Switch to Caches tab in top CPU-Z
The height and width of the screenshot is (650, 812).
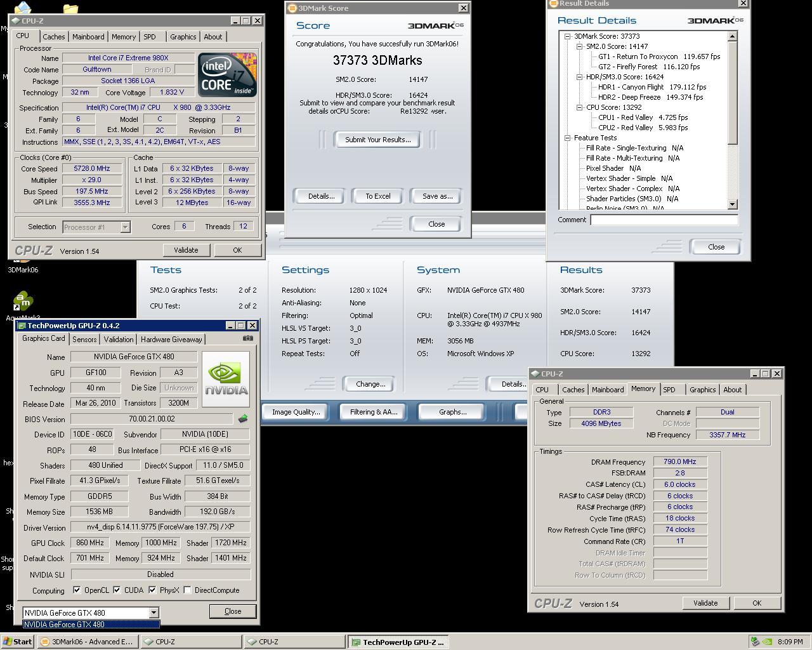(x=53, y=37)
